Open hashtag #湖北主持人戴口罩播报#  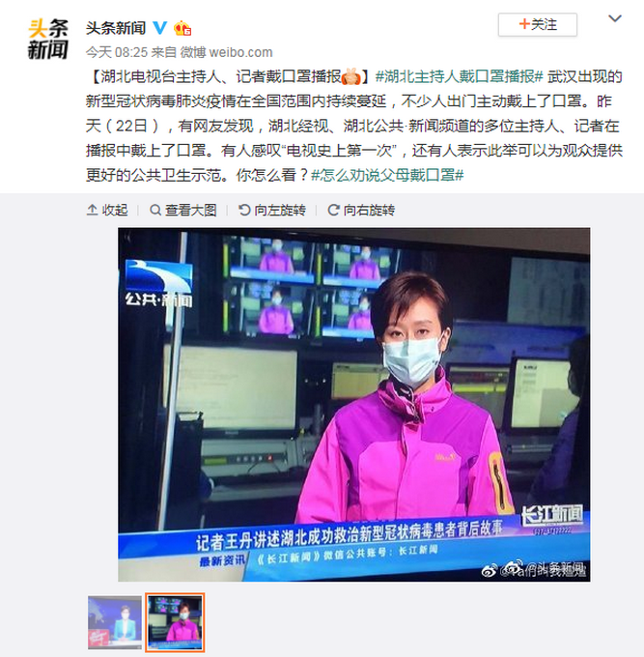459,76
